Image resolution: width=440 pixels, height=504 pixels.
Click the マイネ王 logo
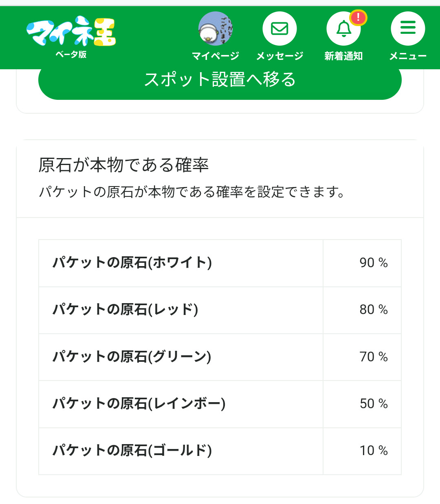tap(71, 32)
